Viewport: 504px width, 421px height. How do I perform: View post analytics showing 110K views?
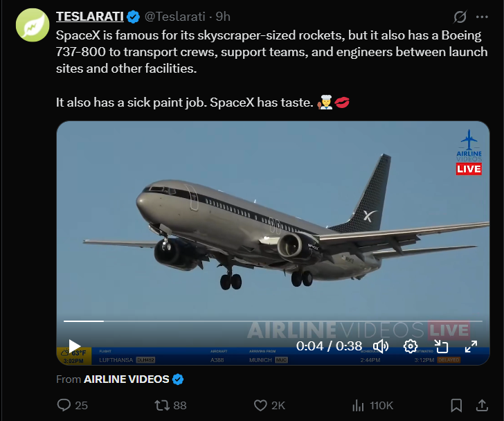click(359, 405)
